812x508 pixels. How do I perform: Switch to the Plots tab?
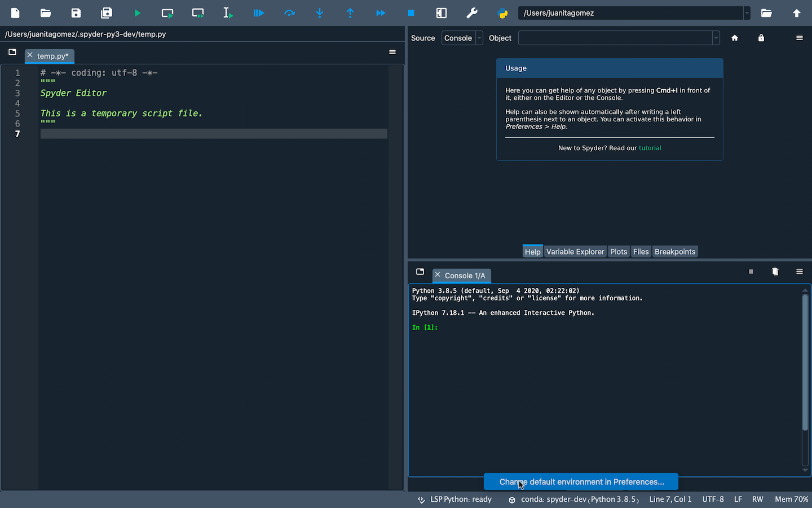click(619, 252)
